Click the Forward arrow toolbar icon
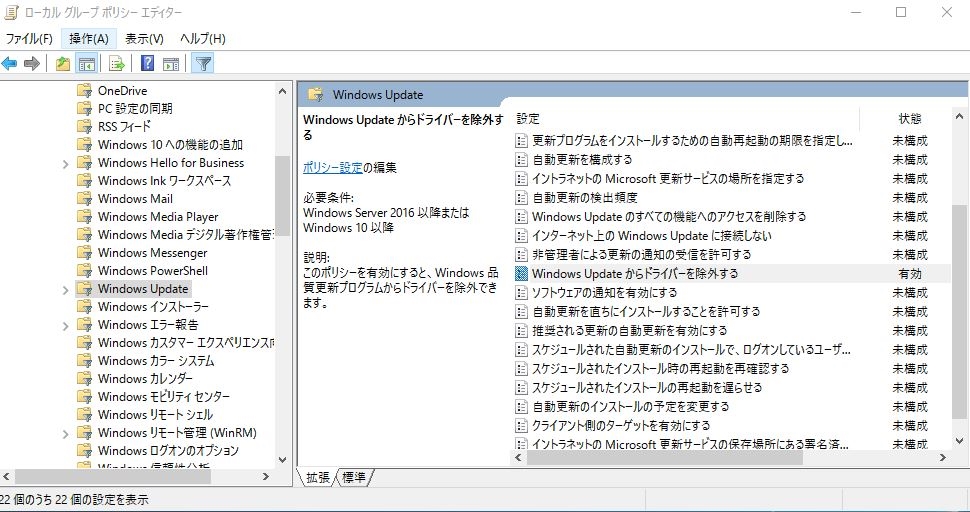The width and height of the screenshot is (970, 512). tap(32, 63)
